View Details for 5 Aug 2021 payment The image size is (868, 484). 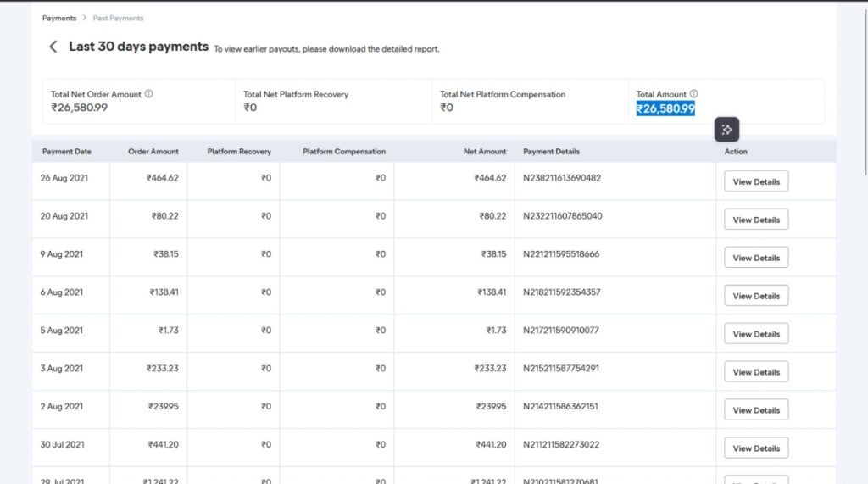(x=755, y=334)
